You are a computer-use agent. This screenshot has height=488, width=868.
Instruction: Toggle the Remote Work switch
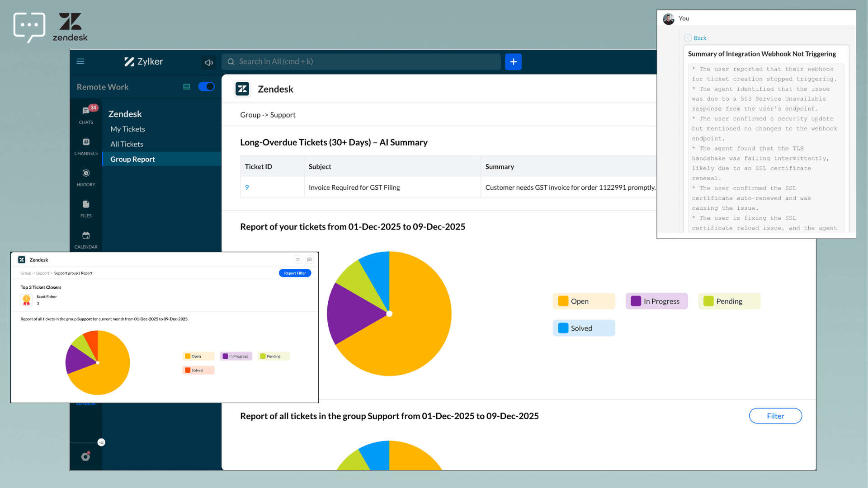tap(207, 87)
